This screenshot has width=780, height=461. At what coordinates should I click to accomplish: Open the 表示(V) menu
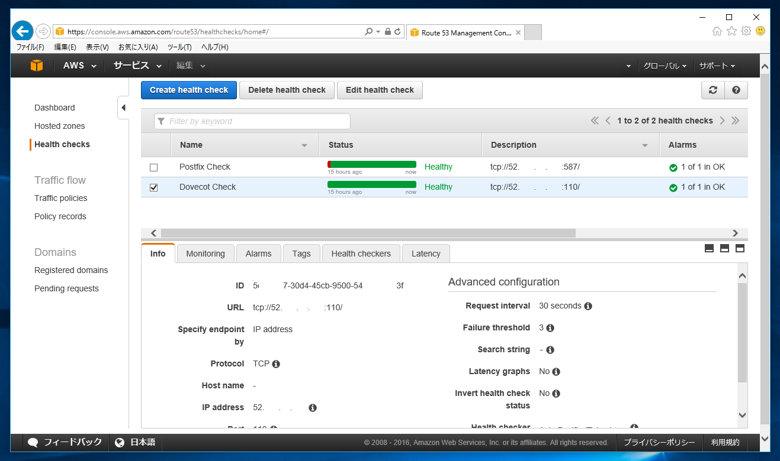97,47
